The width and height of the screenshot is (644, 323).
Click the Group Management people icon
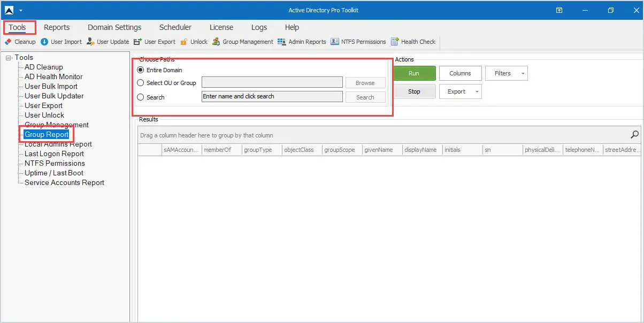point(216,42)
